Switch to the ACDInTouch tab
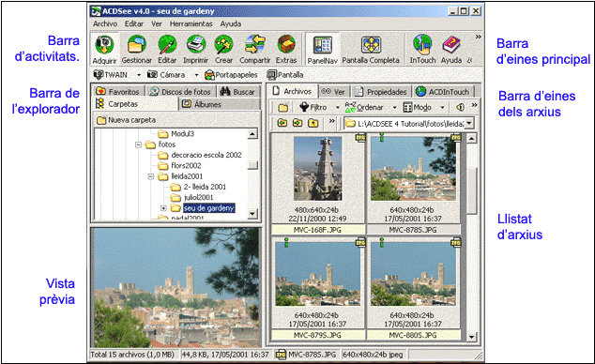Viewport: 595px width, 364px height. tap(442, 92)
